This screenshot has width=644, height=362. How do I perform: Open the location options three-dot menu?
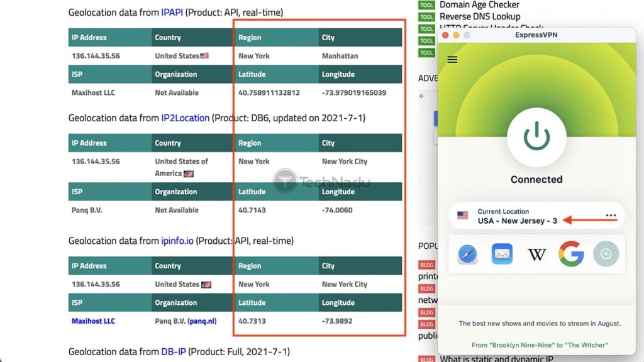(611, 216)
